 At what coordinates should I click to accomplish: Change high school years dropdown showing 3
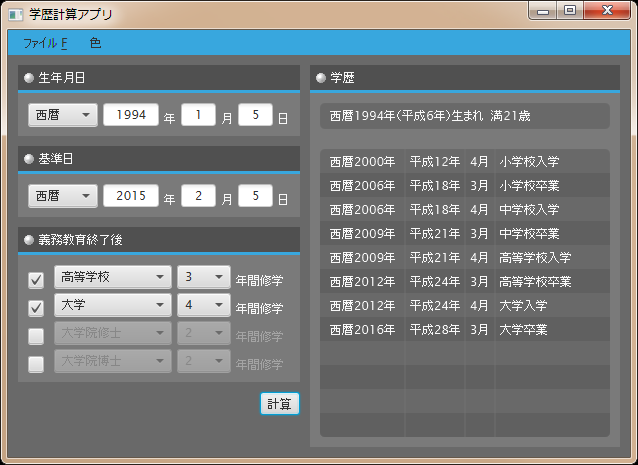click(202, 278)
